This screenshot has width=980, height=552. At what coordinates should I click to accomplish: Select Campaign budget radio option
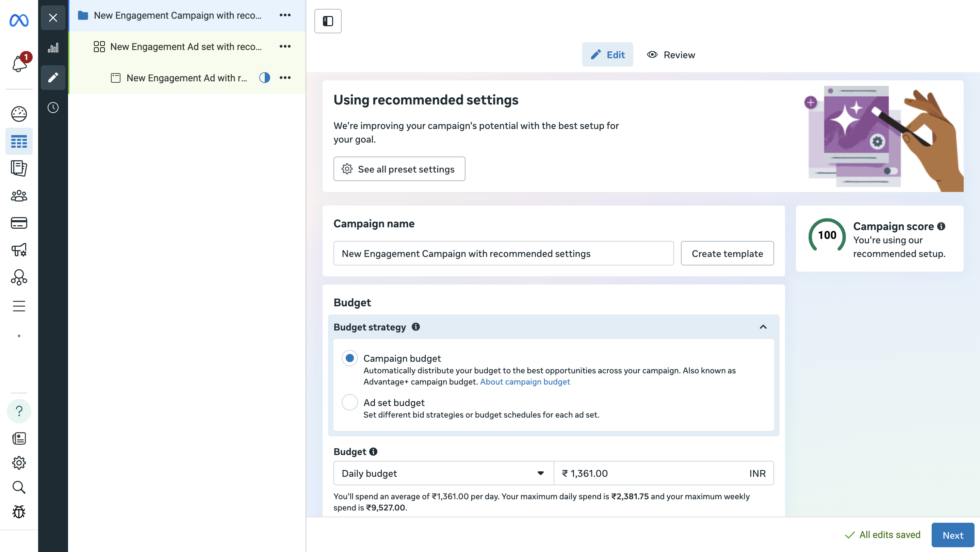(349, 358)
